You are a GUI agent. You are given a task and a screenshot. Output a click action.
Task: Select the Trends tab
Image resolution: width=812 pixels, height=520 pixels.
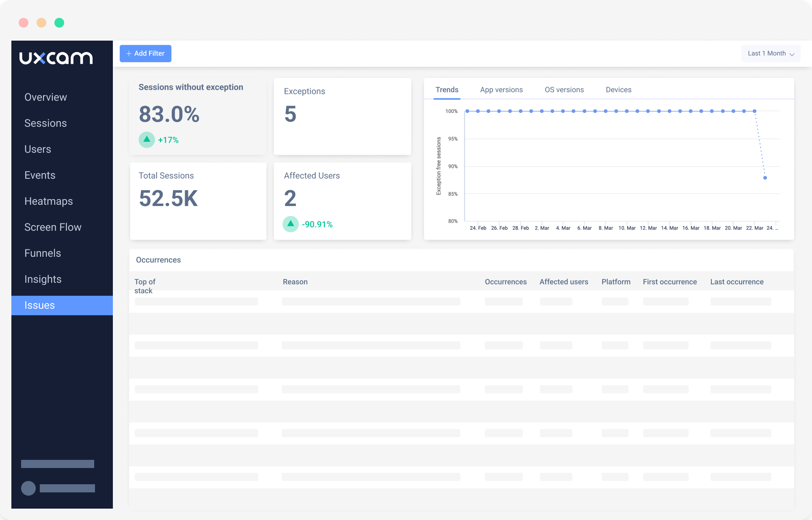pos(447,90)
